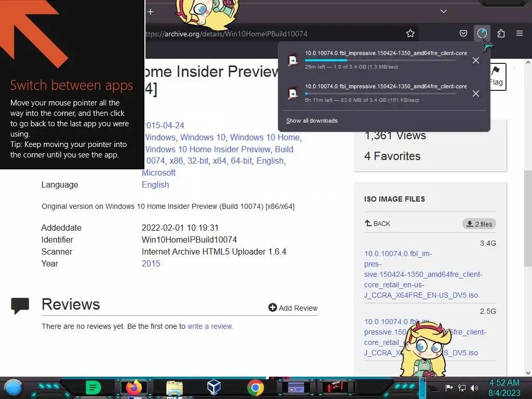Open the volume speaker tray icon

click(474, 388)
